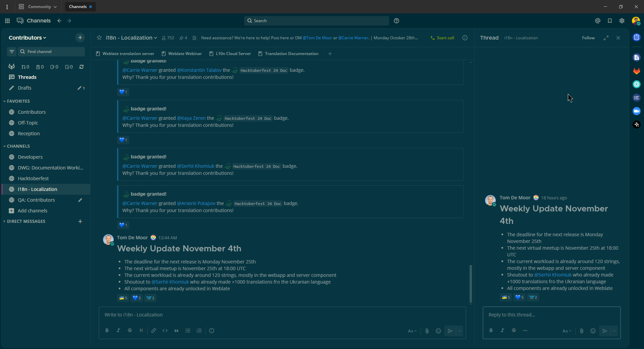Start a call in i18n - Localization
The height and width of the screenshot is (349, 644).
(443, 38)
